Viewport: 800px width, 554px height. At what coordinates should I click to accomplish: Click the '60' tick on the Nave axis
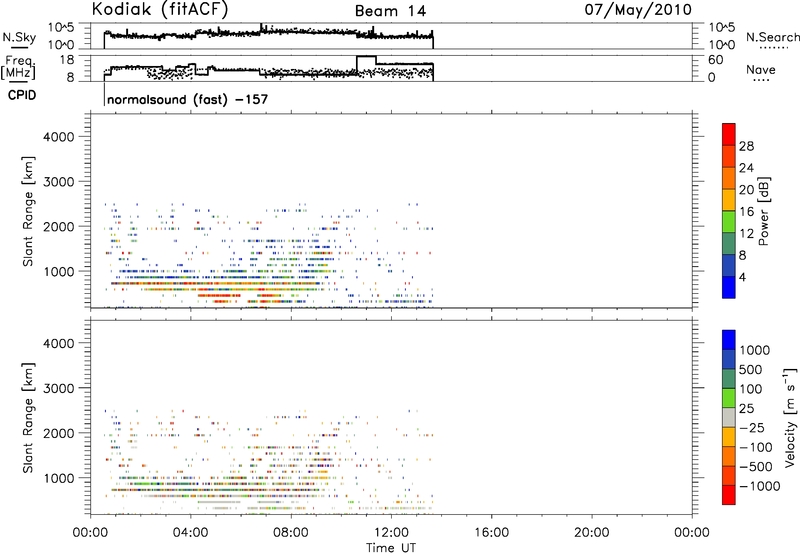pos(715,60)
